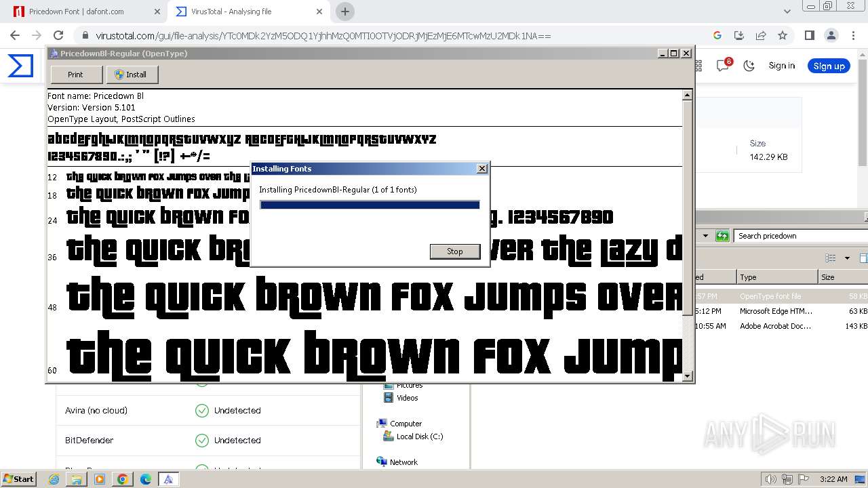Close the VirusTotal browser tab

pos(319,12)
